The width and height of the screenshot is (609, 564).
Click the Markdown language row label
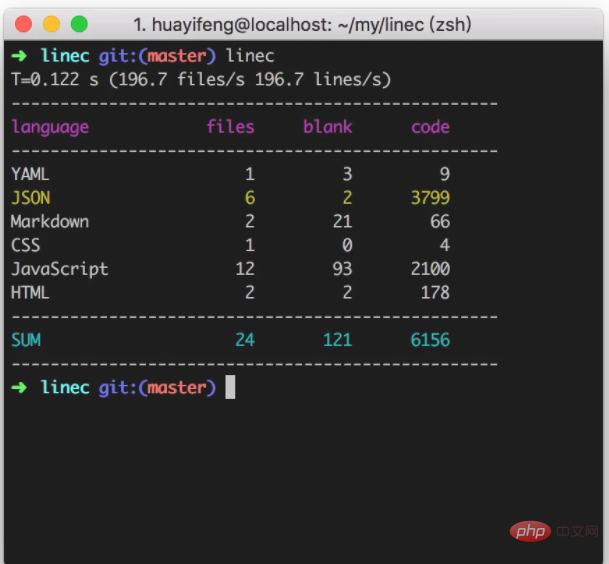(49, 221)
